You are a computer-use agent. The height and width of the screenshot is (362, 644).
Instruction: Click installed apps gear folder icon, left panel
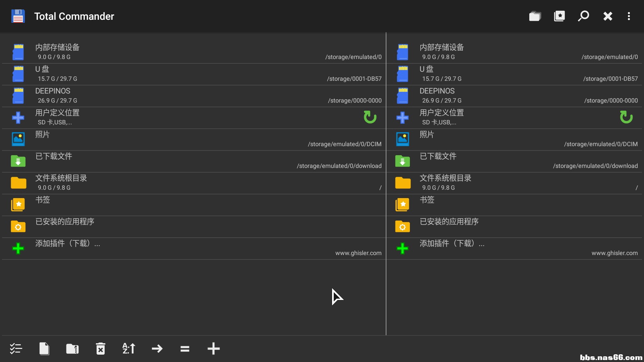coord(18,227)
